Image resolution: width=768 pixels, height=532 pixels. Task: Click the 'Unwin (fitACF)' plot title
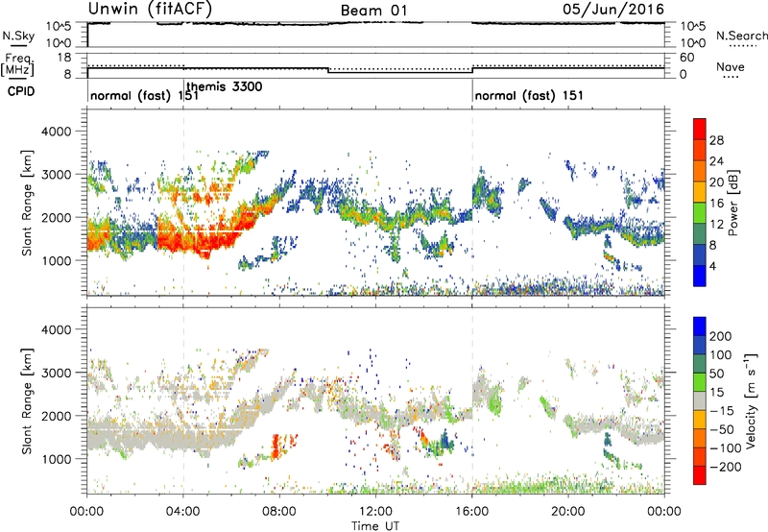pos(150,10)
